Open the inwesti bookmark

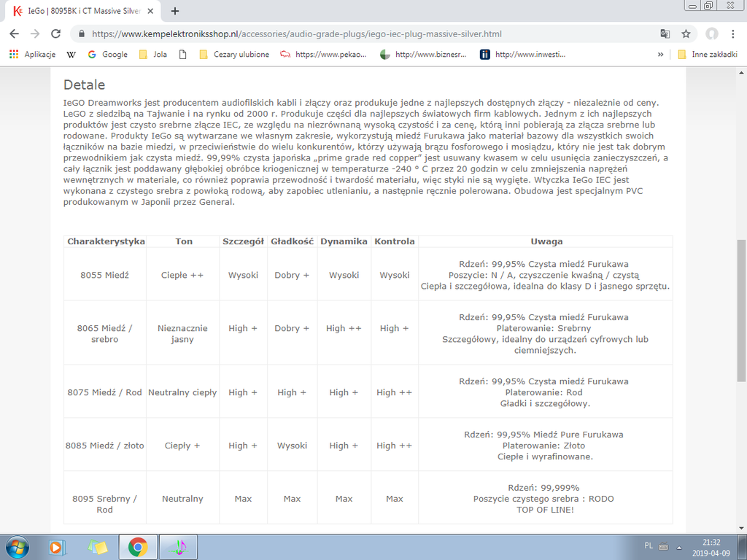[x=522, y=54]
